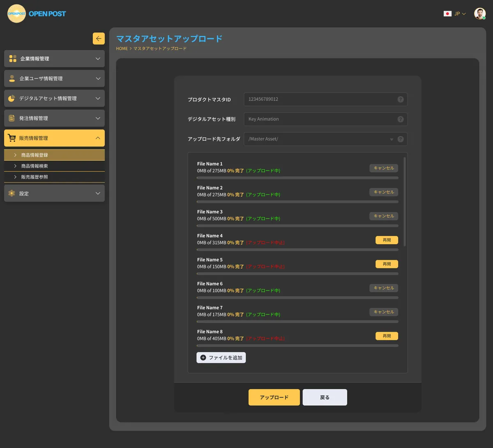Open the /Master Asset/ folder dropdown arrow
The height and width of the screenshot is (448, 493).
click(x=392, y=139)
